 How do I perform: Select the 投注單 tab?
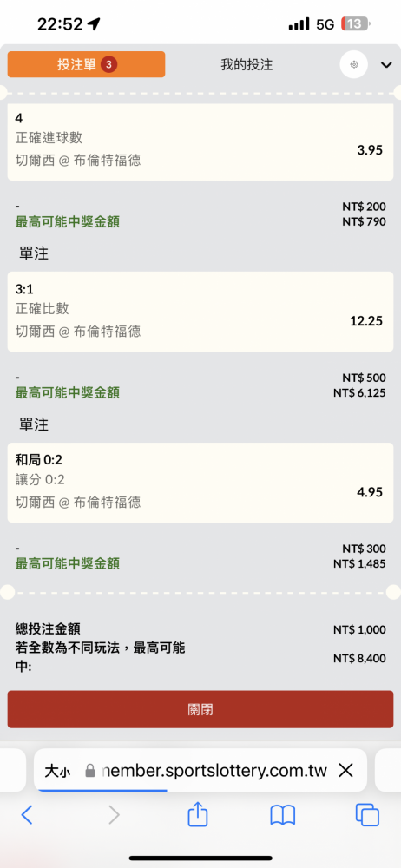pyautogui.click(x=87, y=64)
